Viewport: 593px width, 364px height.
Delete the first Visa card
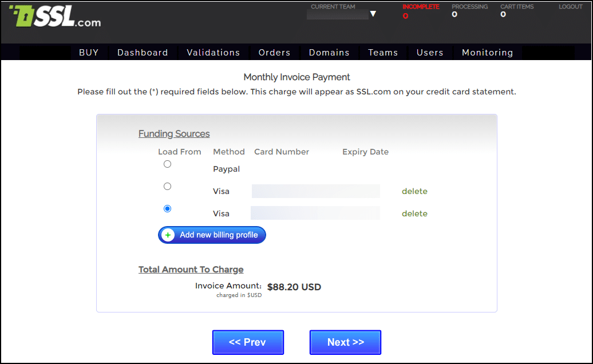coord(414,191)
